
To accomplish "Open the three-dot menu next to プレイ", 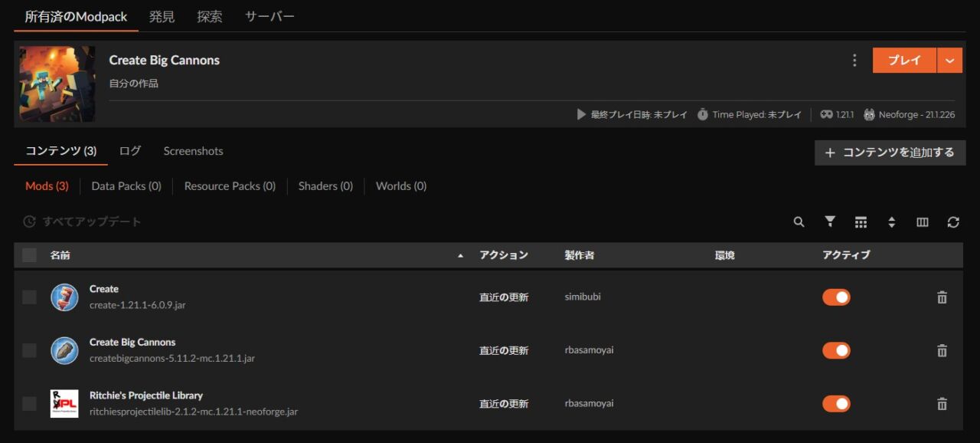I will point(854,60).
